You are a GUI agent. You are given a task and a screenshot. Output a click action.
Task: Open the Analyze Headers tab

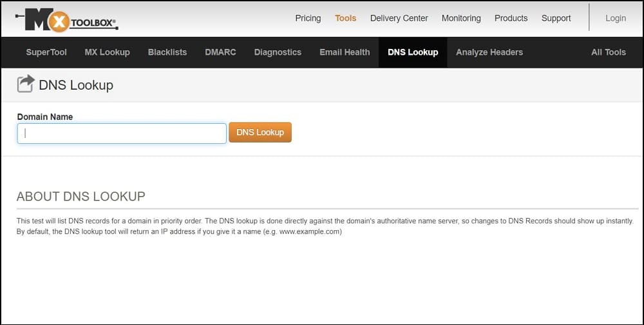[x=489, y=52]
